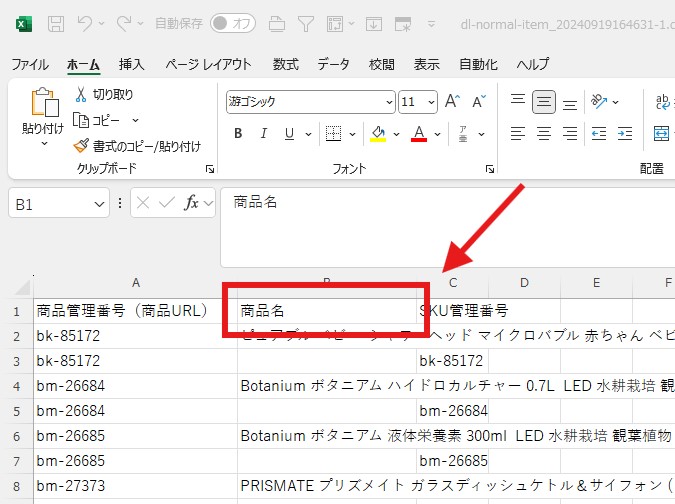Click the Borders icon
This screenshot has height=504, width=675.
click(x=333, y=134)
